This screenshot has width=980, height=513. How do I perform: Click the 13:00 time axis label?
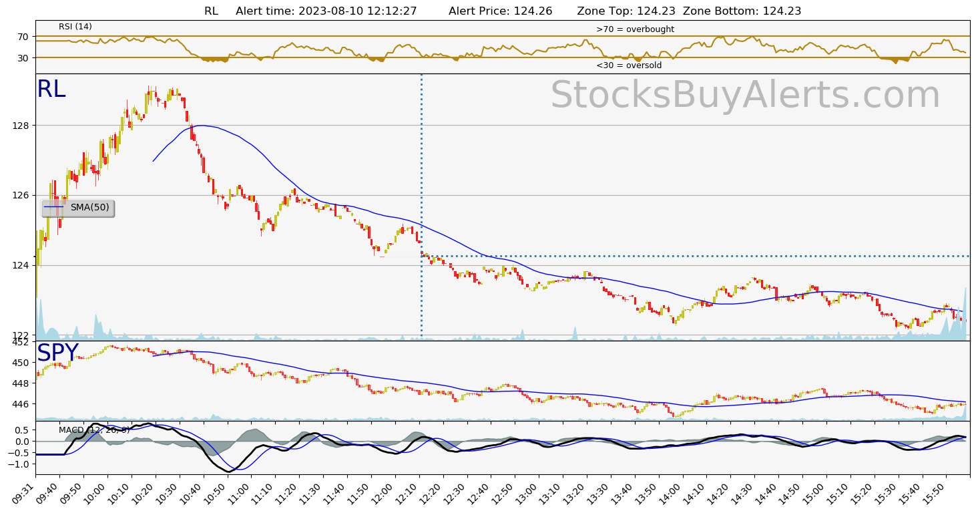(528, 493)
